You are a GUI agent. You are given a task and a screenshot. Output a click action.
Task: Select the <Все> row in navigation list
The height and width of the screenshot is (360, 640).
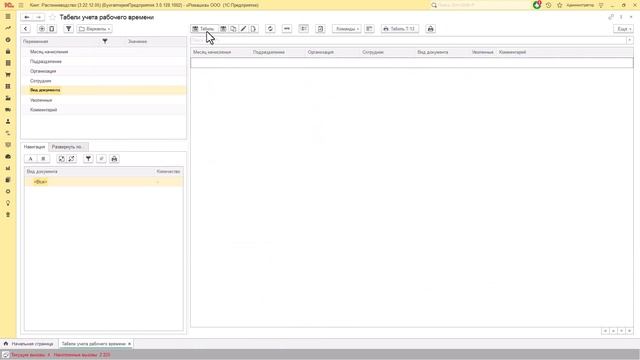[104, 182]
